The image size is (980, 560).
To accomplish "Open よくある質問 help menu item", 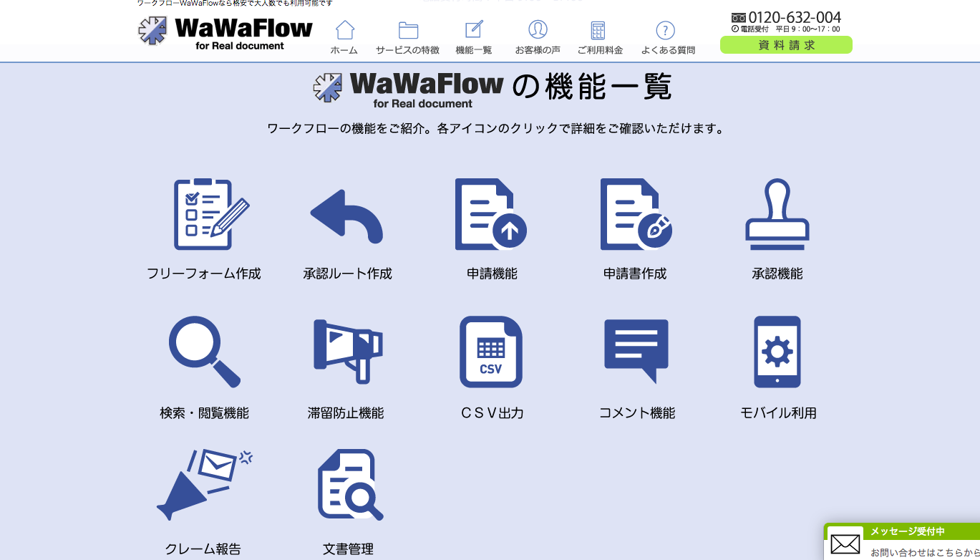I will pyautogui.click(x=667, y=37).
